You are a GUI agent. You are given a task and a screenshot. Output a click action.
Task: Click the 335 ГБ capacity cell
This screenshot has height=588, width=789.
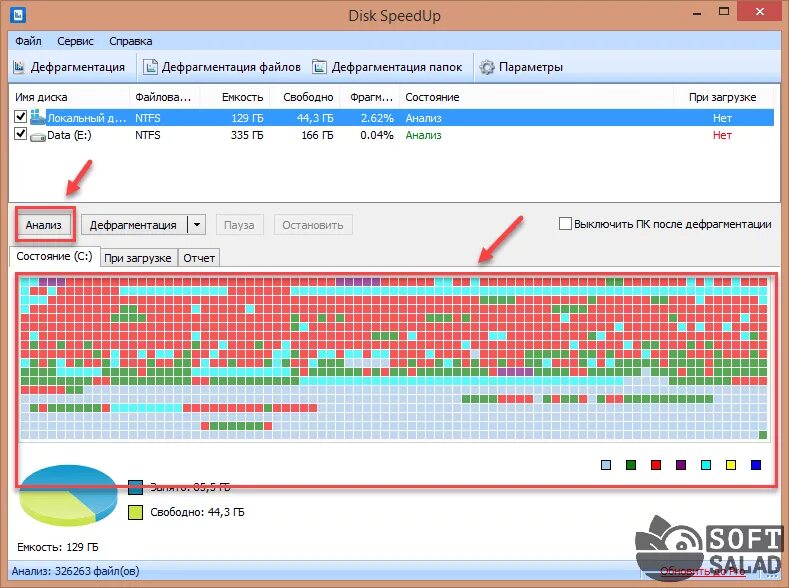[x=247, y=135]
